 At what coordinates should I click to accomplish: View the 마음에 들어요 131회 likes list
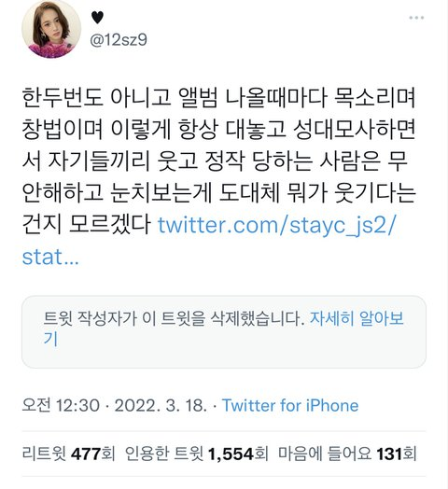[347, 454]
